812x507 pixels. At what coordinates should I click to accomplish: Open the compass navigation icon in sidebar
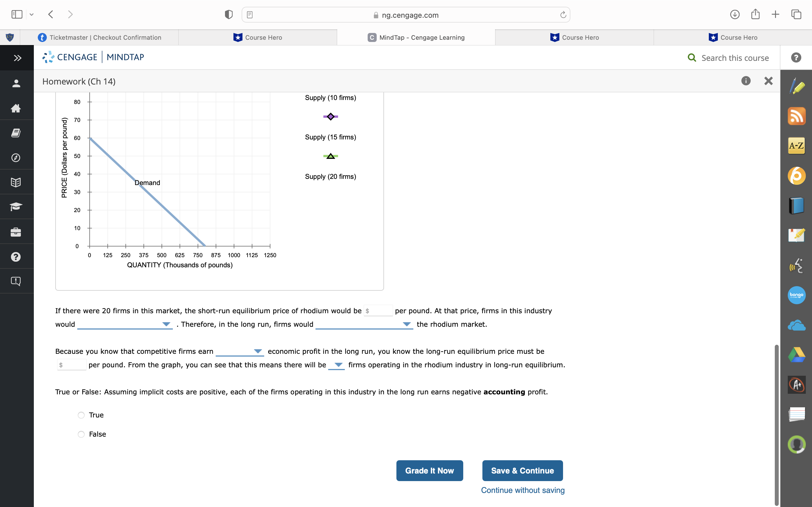click(x=16, y=158)
